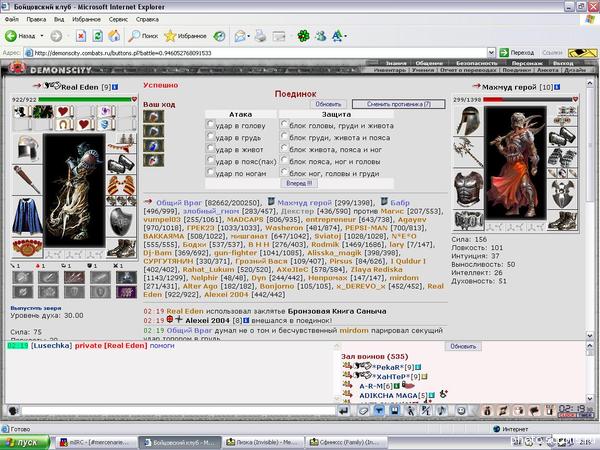The width and height of the screenshot is (600, 450).
Task: Click Махмуд герой's axe weapon slot
Action: [468, 153]
